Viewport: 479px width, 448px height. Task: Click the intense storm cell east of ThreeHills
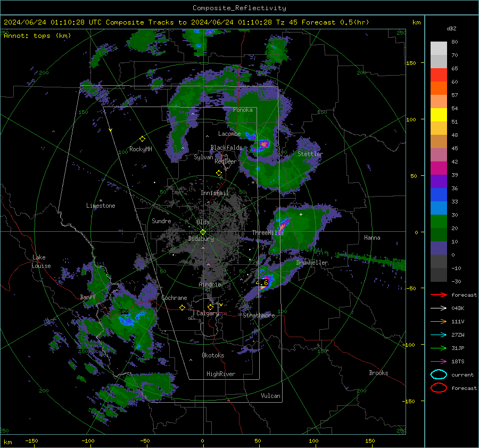[283, 225]
